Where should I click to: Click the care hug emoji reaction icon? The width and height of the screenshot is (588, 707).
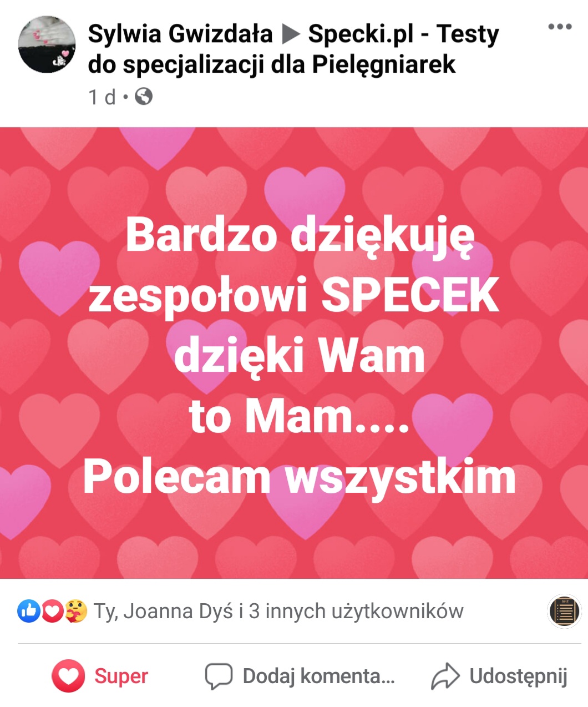76,612
